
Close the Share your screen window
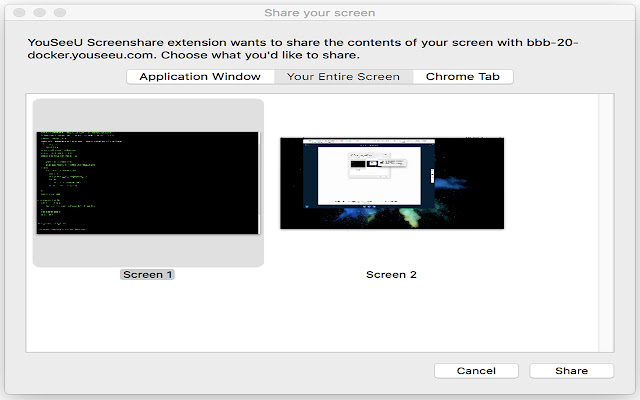[19, 13]
